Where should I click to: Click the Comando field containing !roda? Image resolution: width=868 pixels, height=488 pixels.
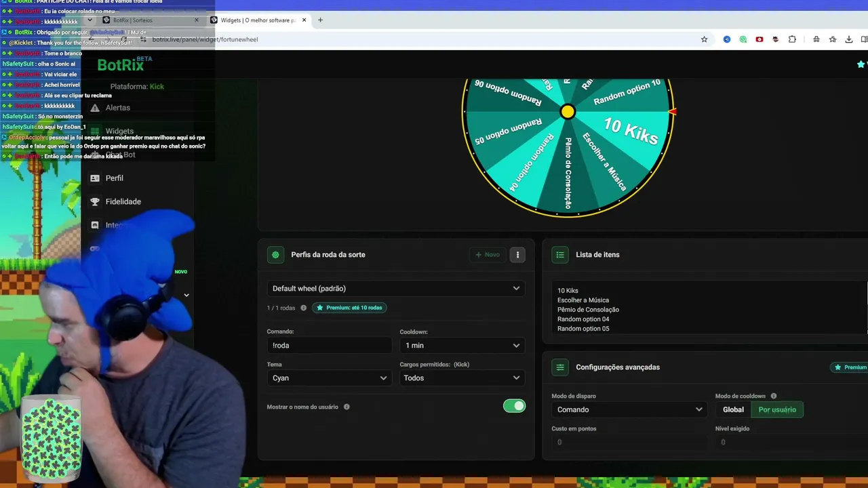pos(329,346)
